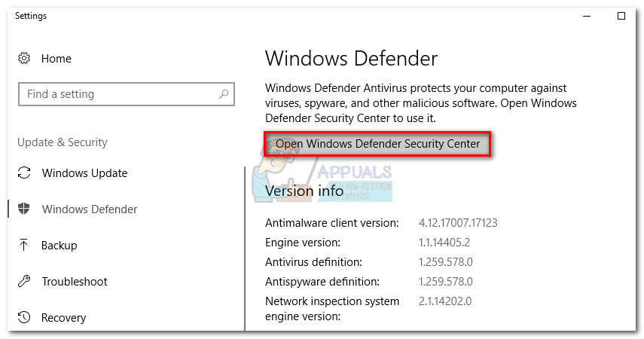
Task: Click the Home gear icon
Action: [x=24, y=58]
